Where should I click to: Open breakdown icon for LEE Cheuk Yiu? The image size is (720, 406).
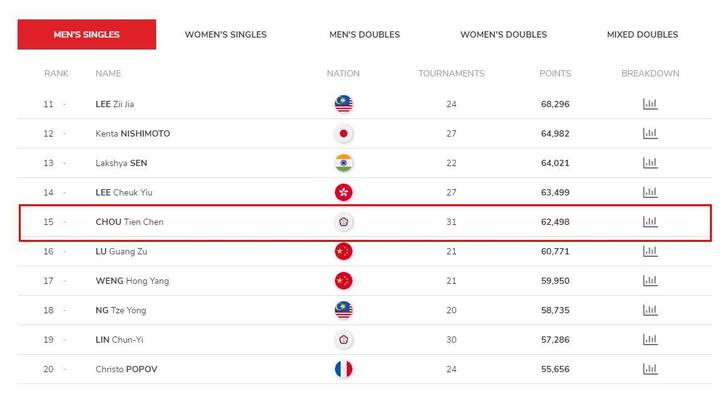650,192
